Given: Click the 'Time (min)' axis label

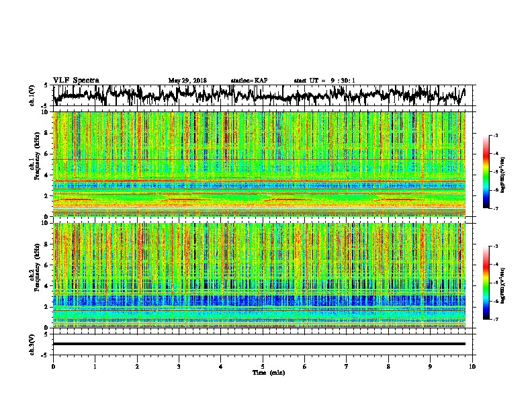Looking at the screenshot, I should point(269,373).
